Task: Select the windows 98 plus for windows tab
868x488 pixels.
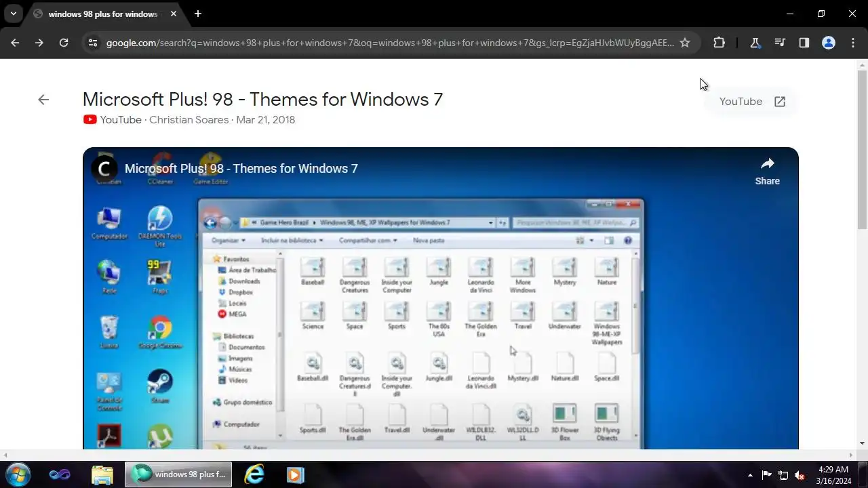Action: [102, 14]
